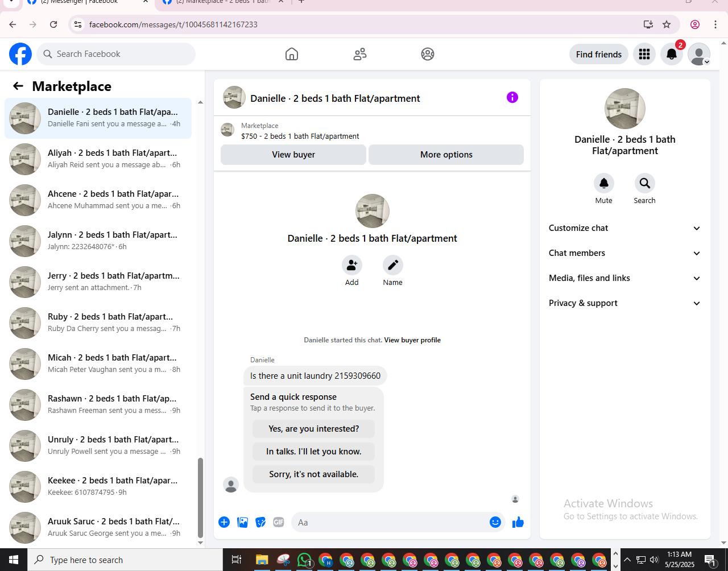The width and height of the screenshot is (728, 571).
Task: Click into the Search Facebook field
Action: 116,54
